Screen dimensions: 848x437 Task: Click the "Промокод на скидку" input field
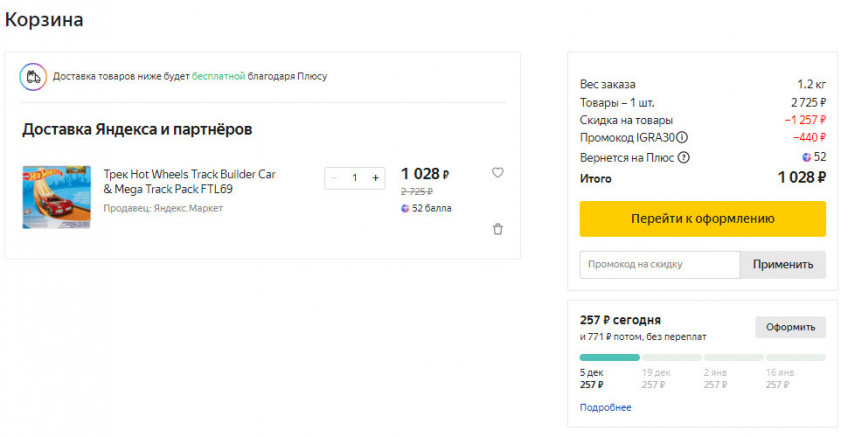(x=659, y=265)
